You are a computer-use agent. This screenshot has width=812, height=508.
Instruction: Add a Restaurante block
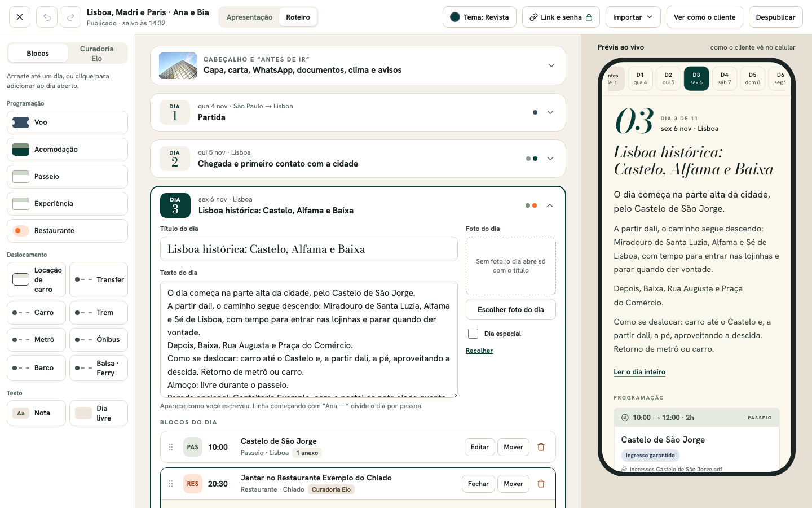coord(67,231)
